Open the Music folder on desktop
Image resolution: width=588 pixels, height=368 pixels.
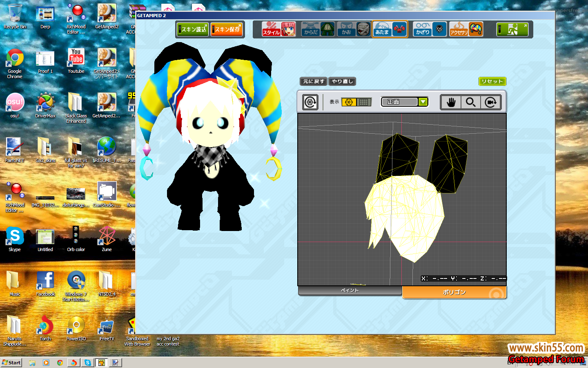point(15,284)
